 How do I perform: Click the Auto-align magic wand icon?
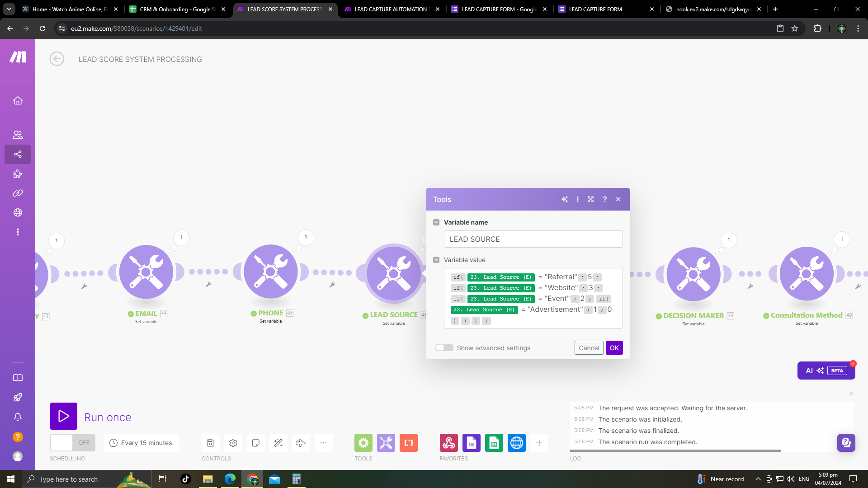point(278,443)
